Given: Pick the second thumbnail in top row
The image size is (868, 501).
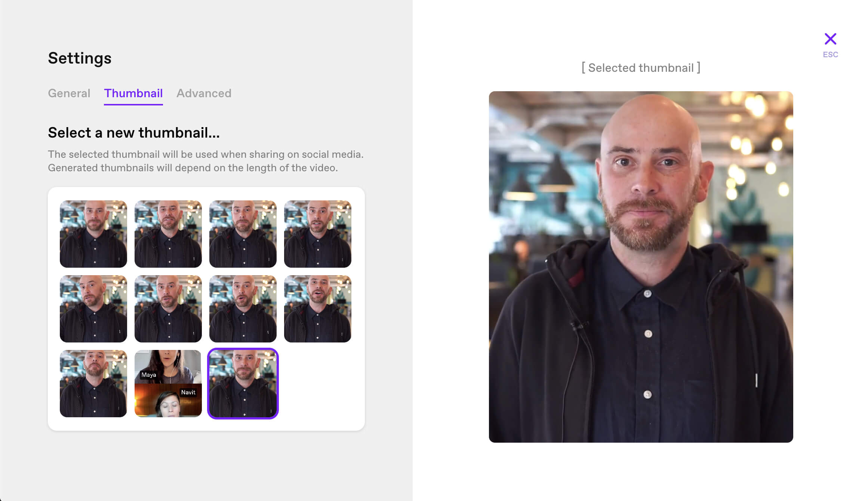Looking at the screenshot, I should [168, 234].
